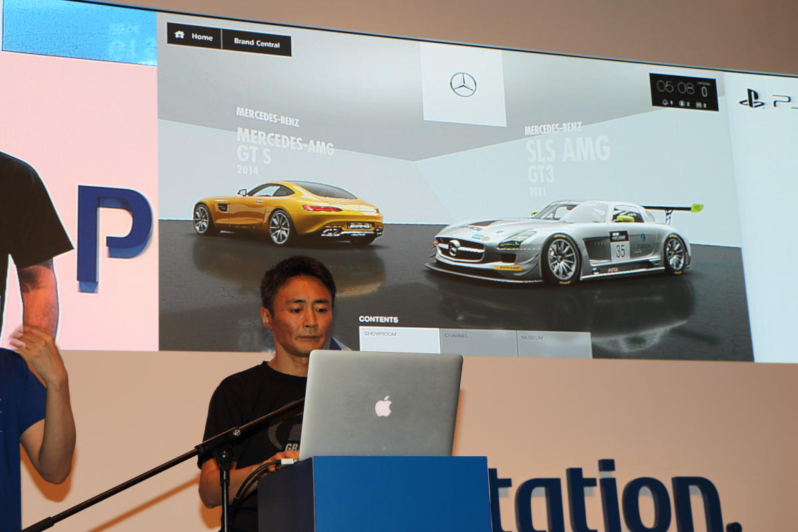Click the '2011' year label

click(x=537, y=192)
